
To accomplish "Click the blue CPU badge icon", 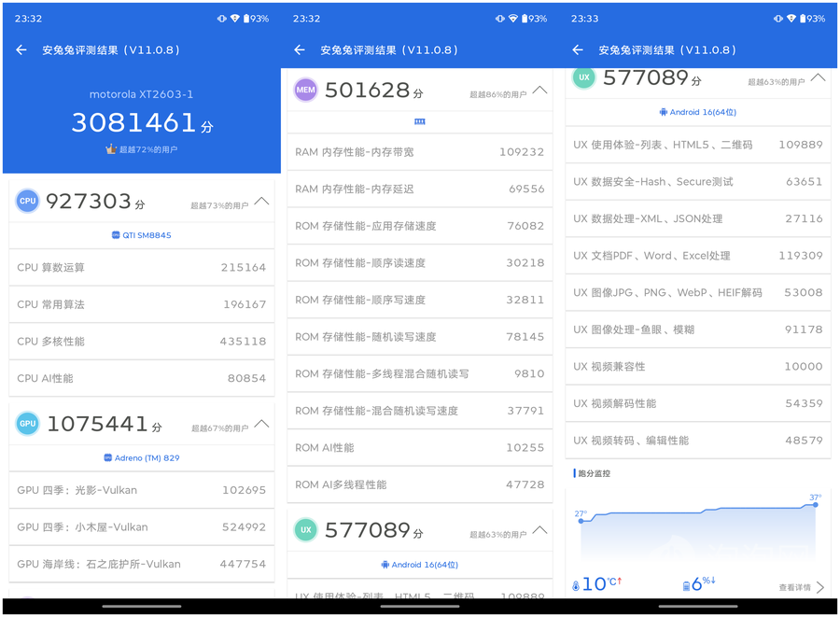I will (x=27, y=201).
